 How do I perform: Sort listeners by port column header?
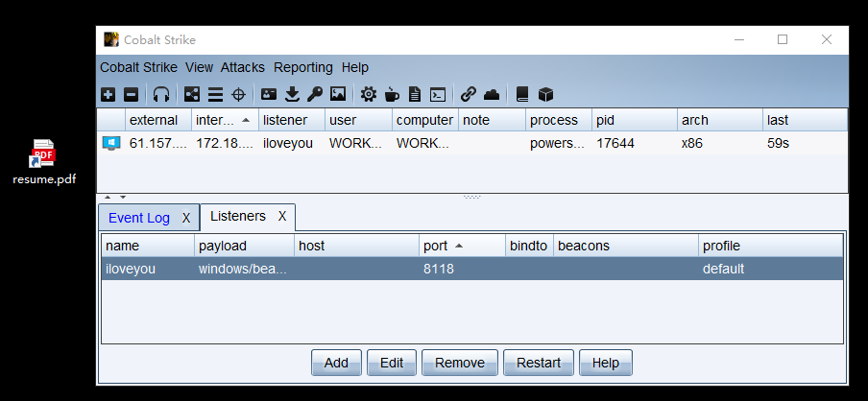[x=462, y=246]
